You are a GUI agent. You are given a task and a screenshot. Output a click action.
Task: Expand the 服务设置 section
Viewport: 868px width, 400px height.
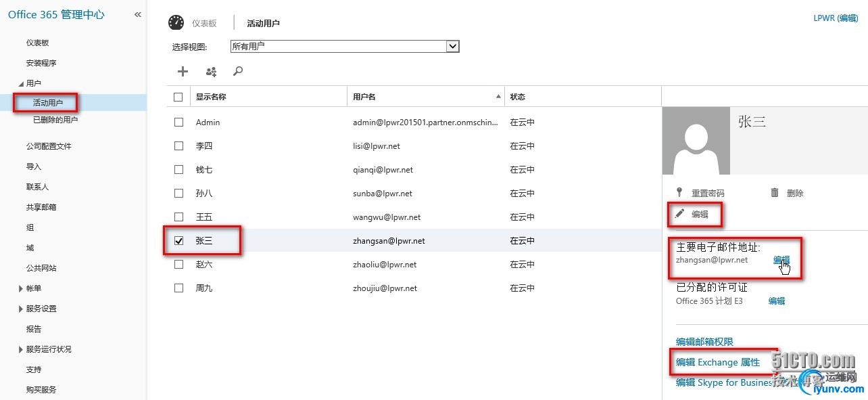click(21, 309)
